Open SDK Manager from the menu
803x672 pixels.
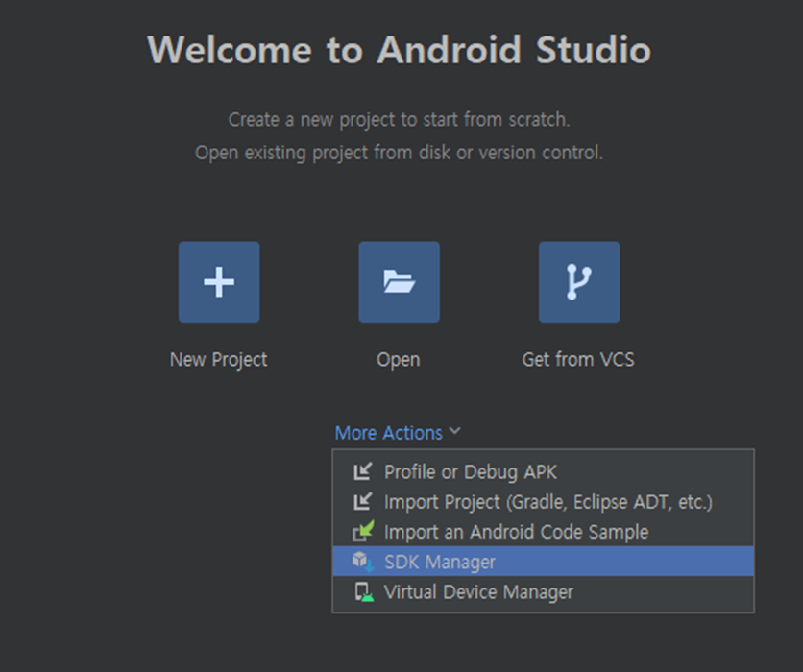(543, 561)
